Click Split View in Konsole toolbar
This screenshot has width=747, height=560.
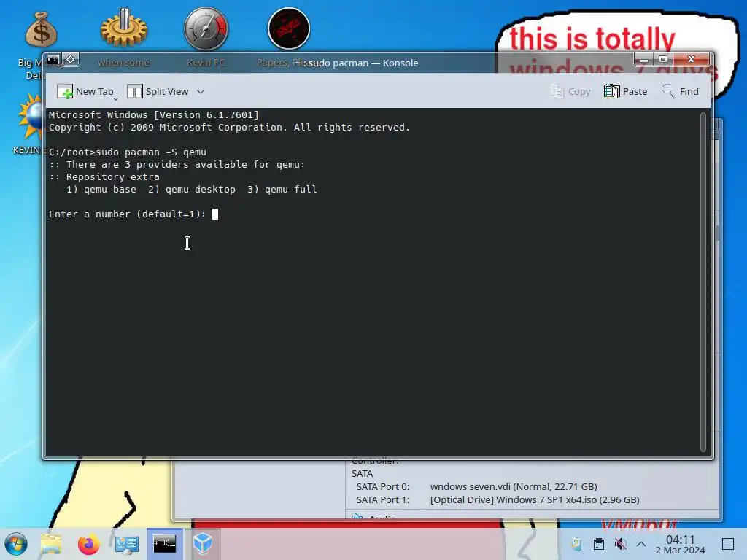(158, 91)
